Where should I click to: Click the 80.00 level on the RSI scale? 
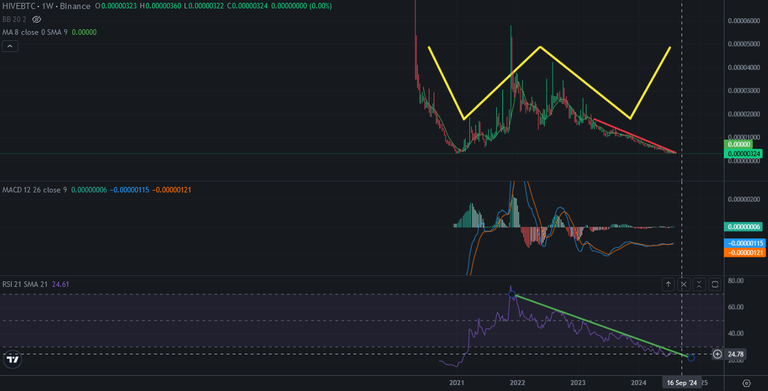(736, 281)
